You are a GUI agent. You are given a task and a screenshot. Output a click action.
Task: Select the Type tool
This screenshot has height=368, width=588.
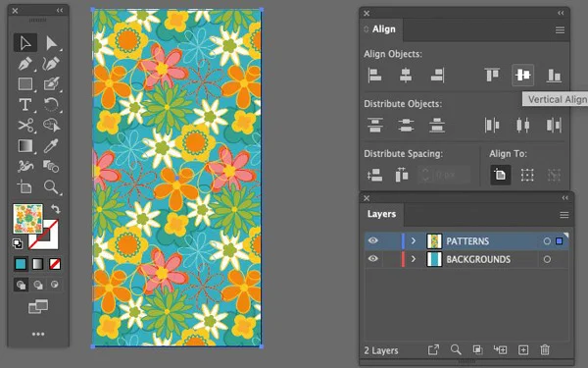point(25,104)
